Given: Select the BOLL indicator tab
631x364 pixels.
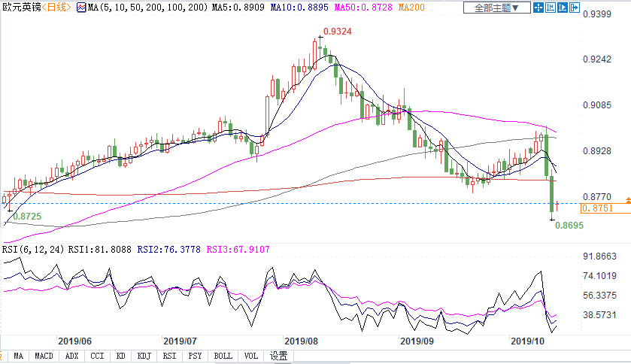Looking at the screenshot, I should (x=223, y=356).
